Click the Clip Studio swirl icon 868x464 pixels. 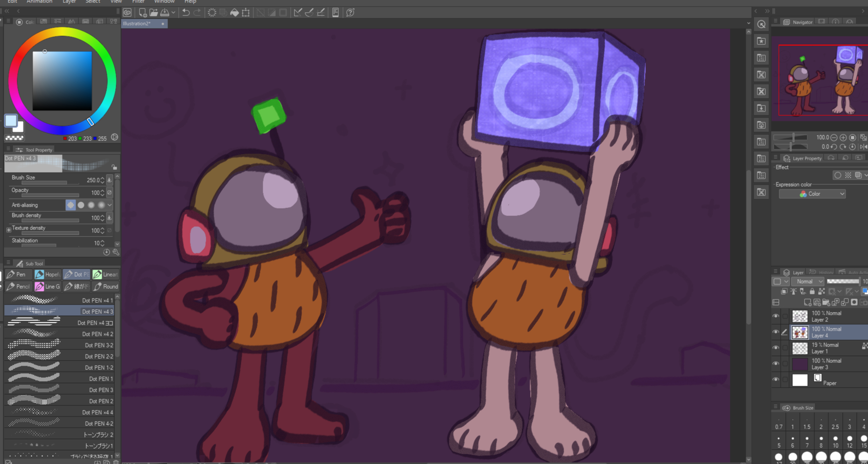[127, 13]
